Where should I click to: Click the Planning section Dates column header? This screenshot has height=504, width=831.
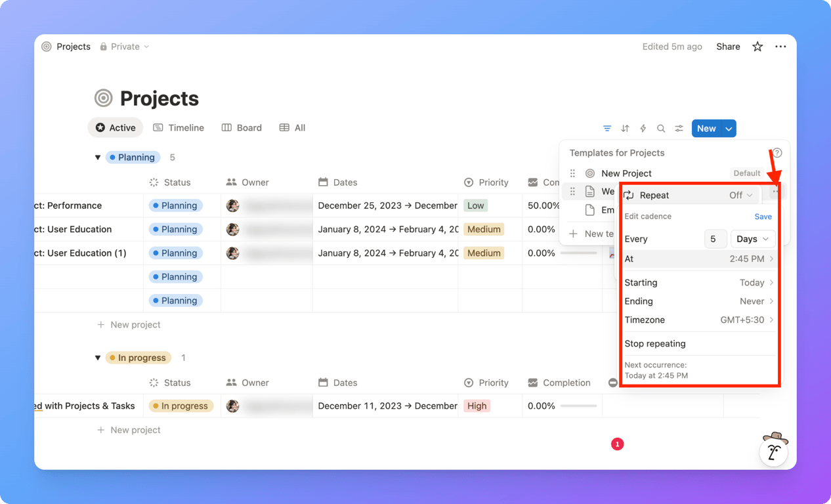pos(337,182)
